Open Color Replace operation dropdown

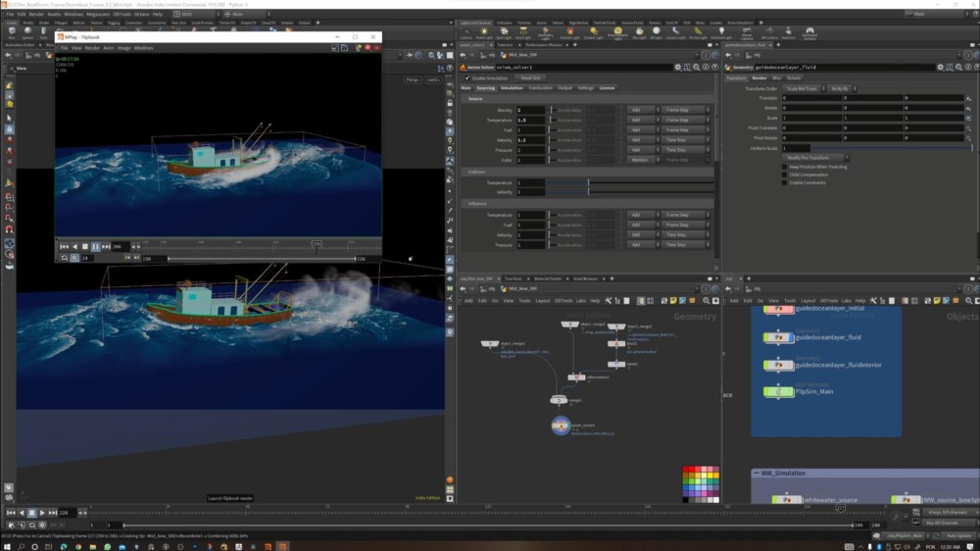[x=643, y=160]
